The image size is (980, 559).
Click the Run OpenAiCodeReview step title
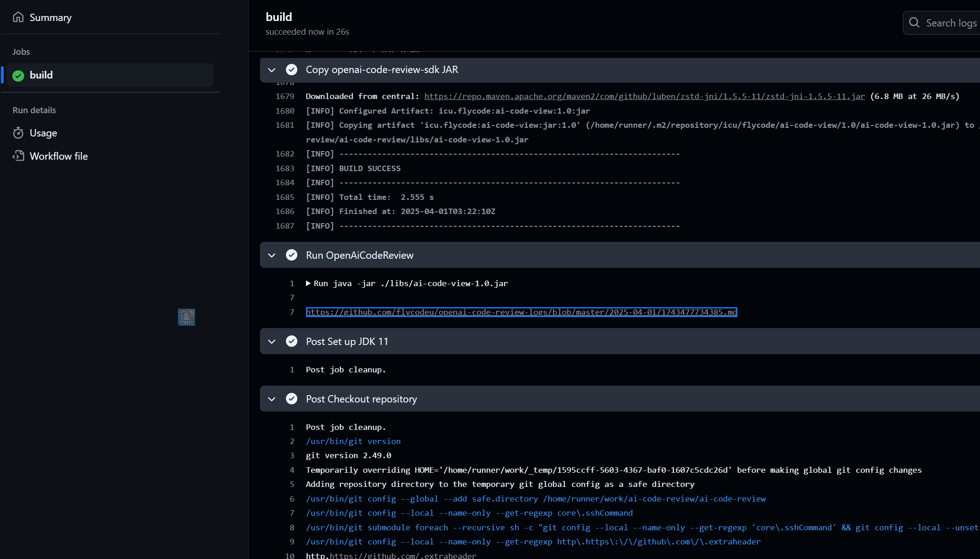point(360,255)
